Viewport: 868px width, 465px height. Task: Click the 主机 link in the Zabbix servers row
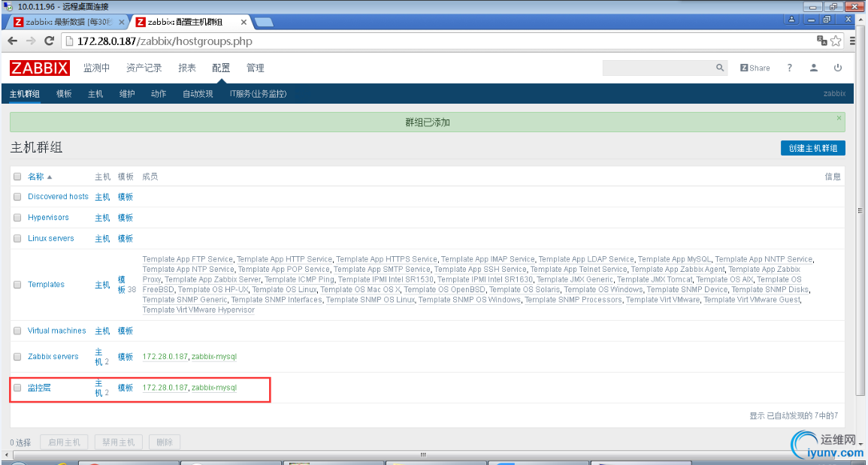tap(98, 357)
